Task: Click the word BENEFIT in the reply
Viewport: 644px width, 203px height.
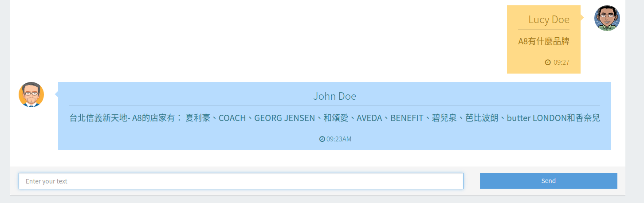Action: [x=407, y=118]
